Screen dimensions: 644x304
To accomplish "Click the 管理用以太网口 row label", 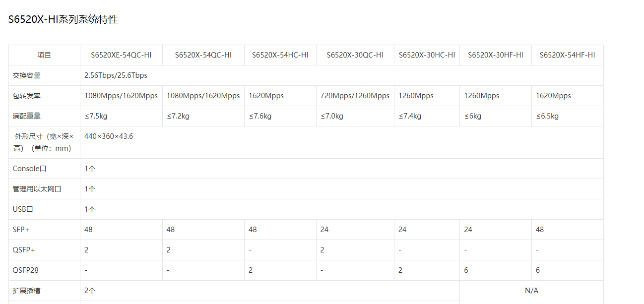I will pos(37,189).
